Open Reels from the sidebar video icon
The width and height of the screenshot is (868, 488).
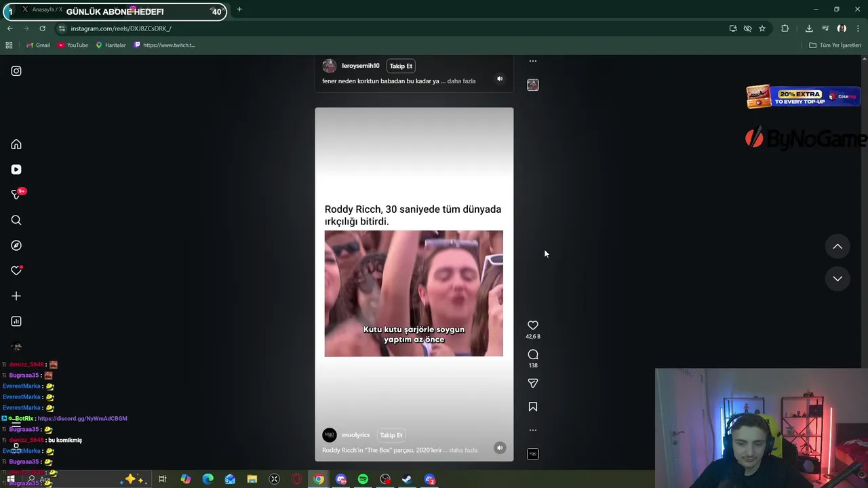(16, 169)
